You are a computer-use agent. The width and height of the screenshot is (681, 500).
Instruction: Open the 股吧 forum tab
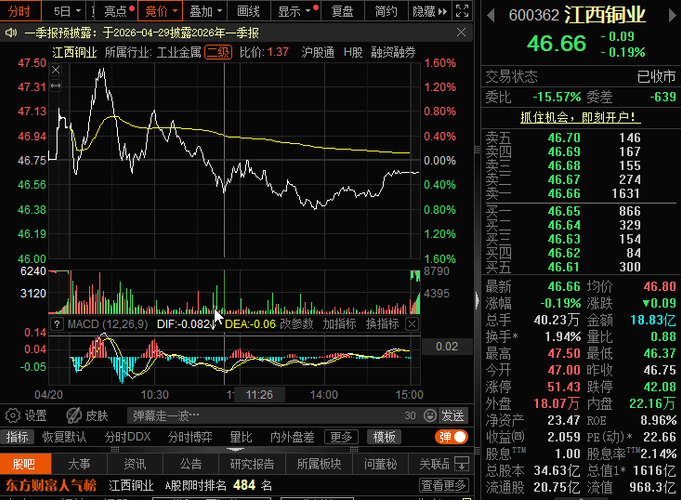pyautogui.click(x=25, y=464)
